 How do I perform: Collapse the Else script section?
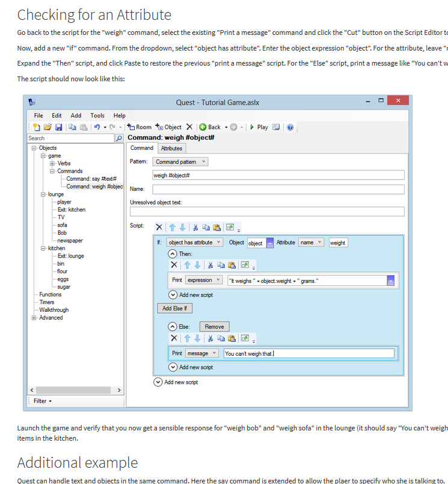(173, 326)
